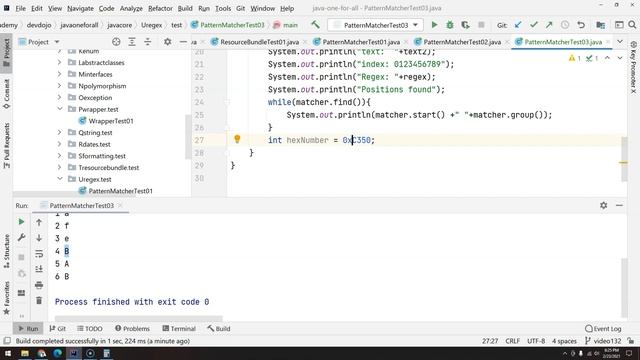This screenshot has height=360, width=640.
Task: Print console output icon
Action: (x=39, y=285)
